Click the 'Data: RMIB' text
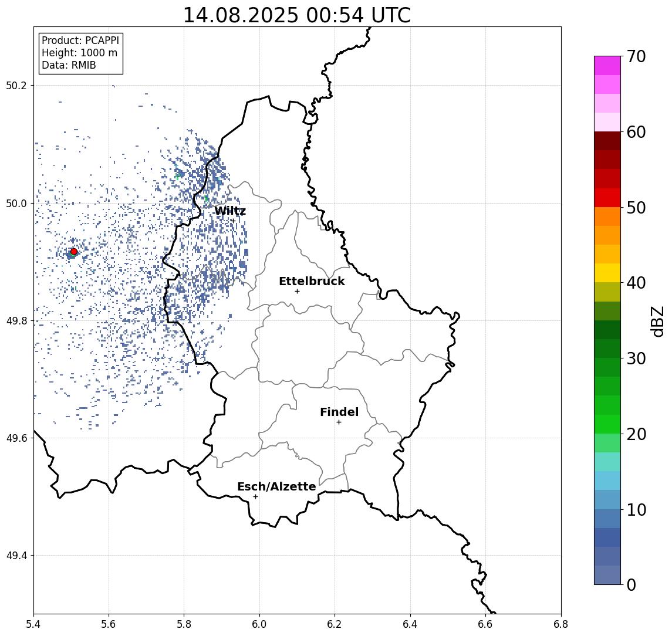Image resolution: width=672 pixels, height=636 pixels. click(x=69, y=65)
